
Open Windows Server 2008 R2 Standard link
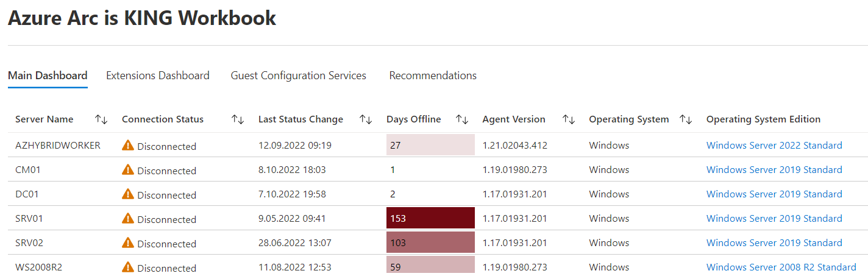point(781,267)
